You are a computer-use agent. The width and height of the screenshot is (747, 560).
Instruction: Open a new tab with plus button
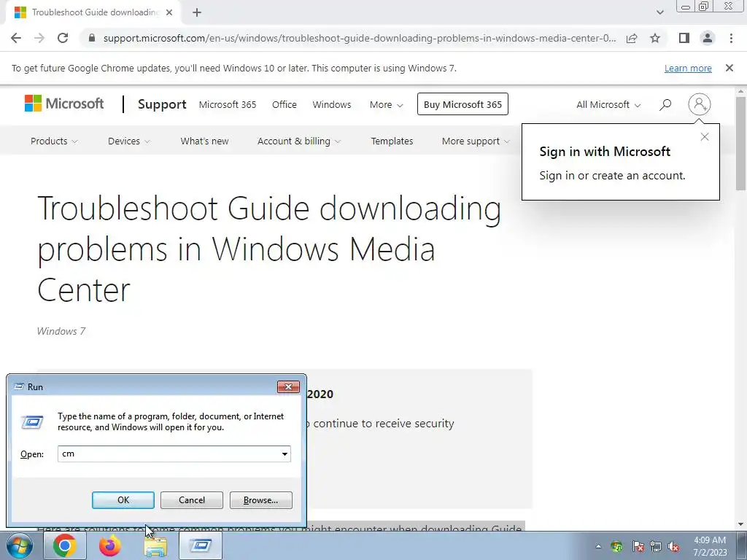[x=197, y=13]
